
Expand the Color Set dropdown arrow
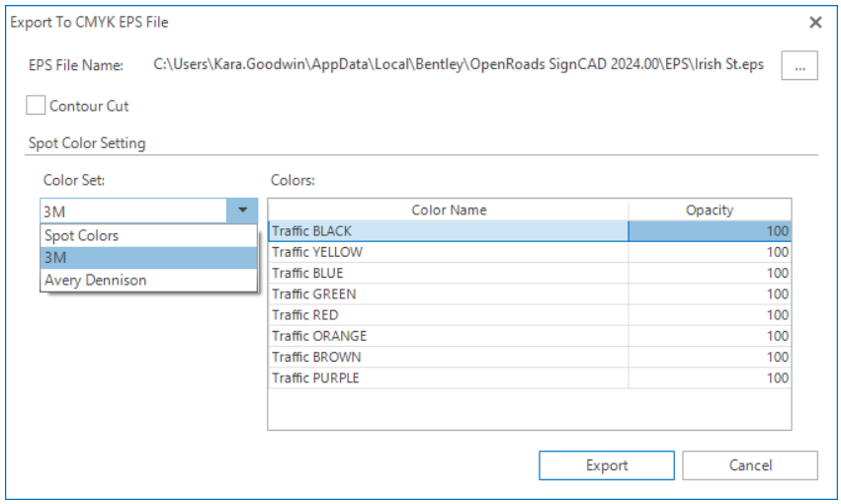[243, 210]
